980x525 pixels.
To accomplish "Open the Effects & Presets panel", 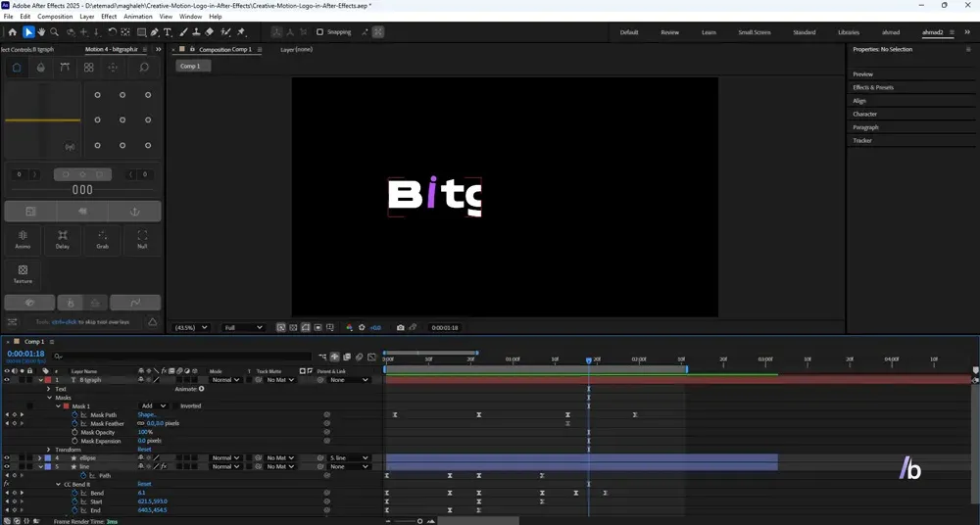I will pos(873,87).
